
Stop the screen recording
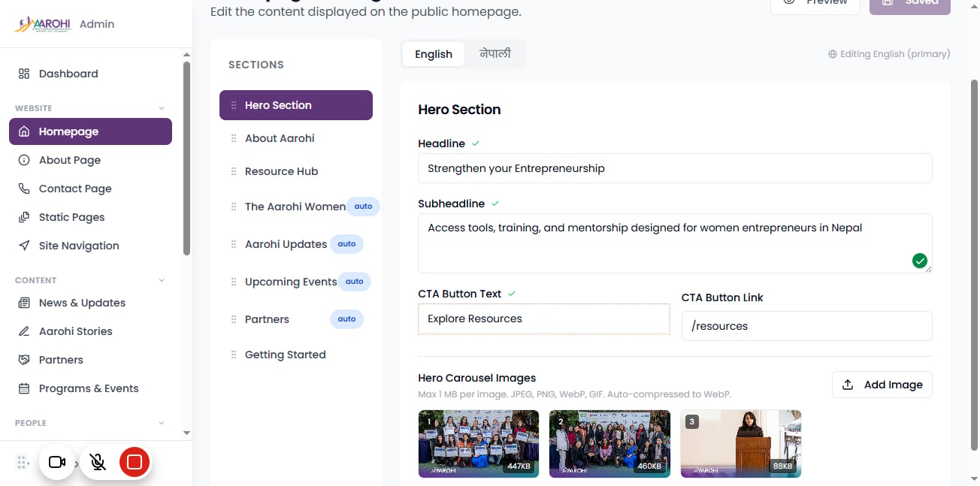click(x=135, y=462)
